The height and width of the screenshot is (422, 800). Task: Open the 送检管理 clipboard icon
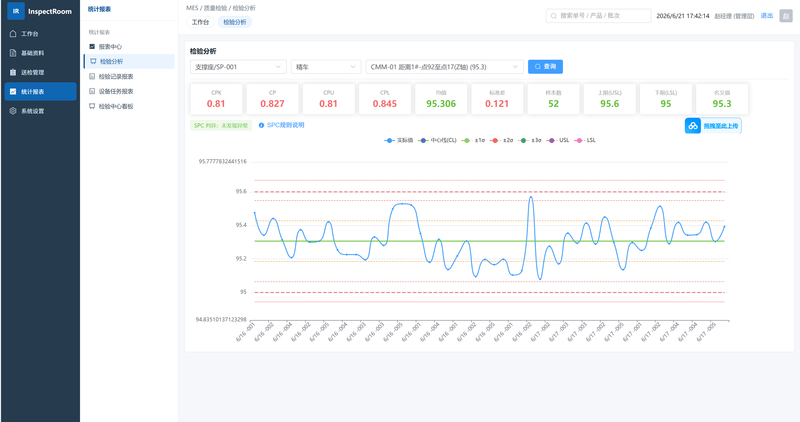[x=13, y=72]
